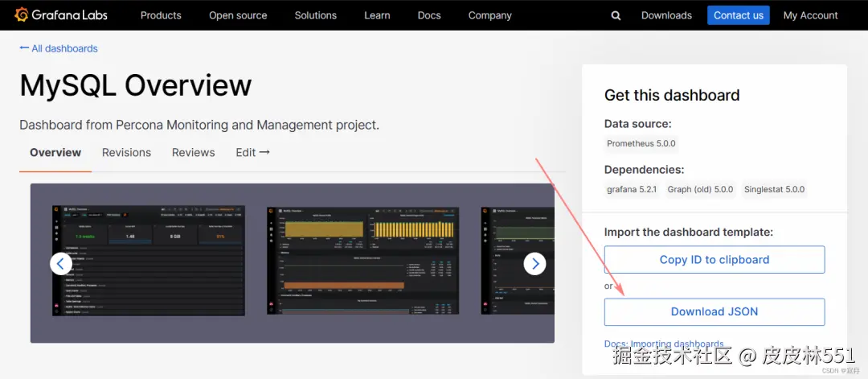Click the Percona Monitoring description text
The image size is (868, 379).
point(199,126)
